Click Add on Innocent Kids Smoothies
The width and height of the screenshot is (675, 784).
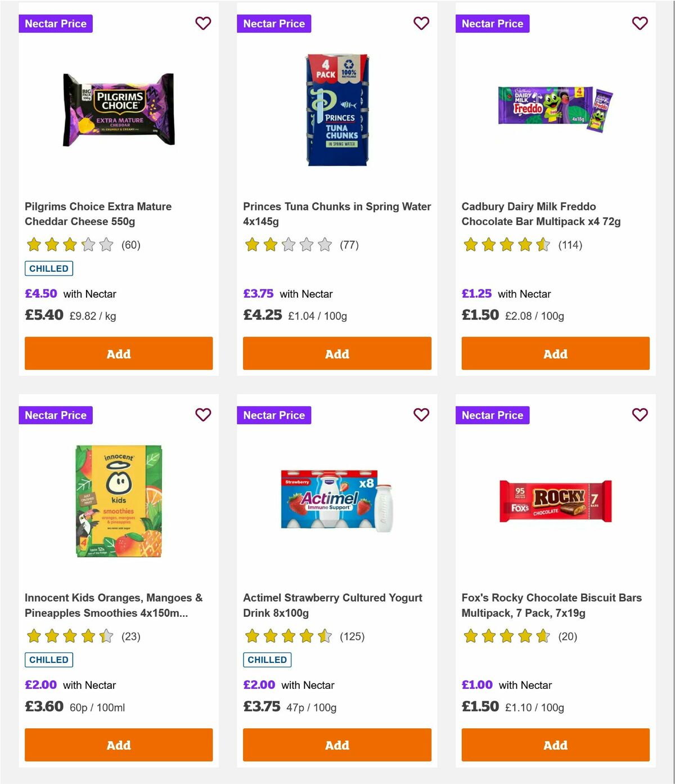point(118,745)
